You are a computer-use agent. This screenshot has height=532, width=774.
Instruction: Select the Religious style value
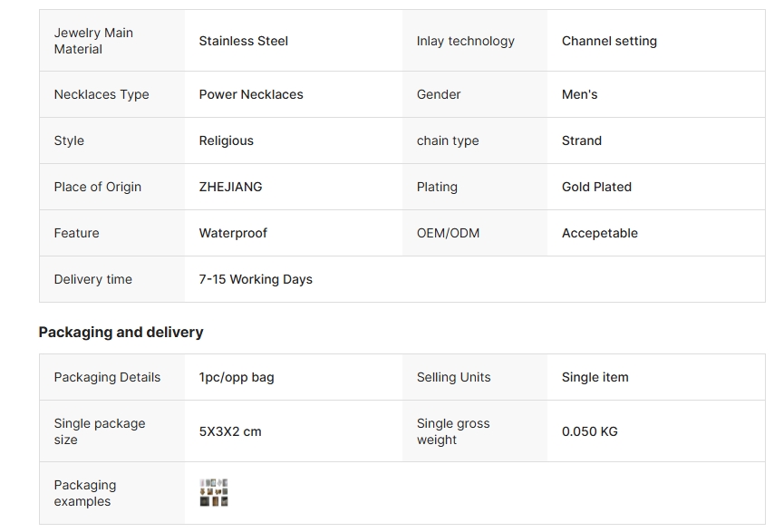pos(226,140)
